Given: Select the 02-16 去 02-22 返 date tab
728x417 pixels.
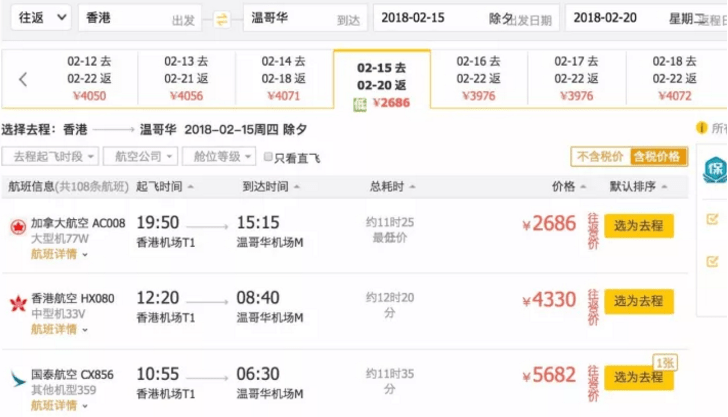Looking at the screenshot, I should pyautogui.click(x=479, y=78).
